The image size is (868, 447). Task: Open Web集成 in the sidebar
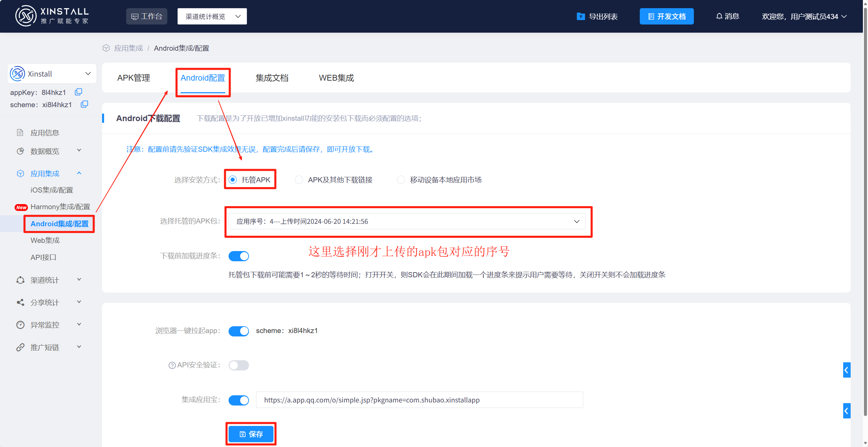45,240
